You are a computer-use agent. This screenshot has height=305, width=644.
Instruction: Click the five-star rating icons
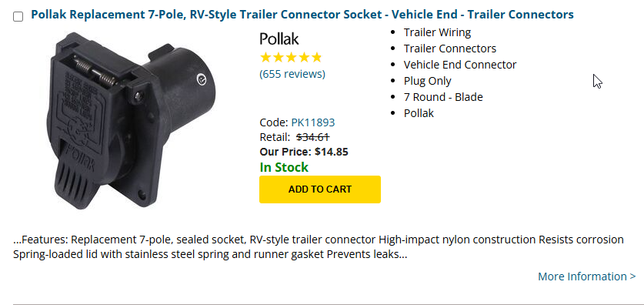291,58
